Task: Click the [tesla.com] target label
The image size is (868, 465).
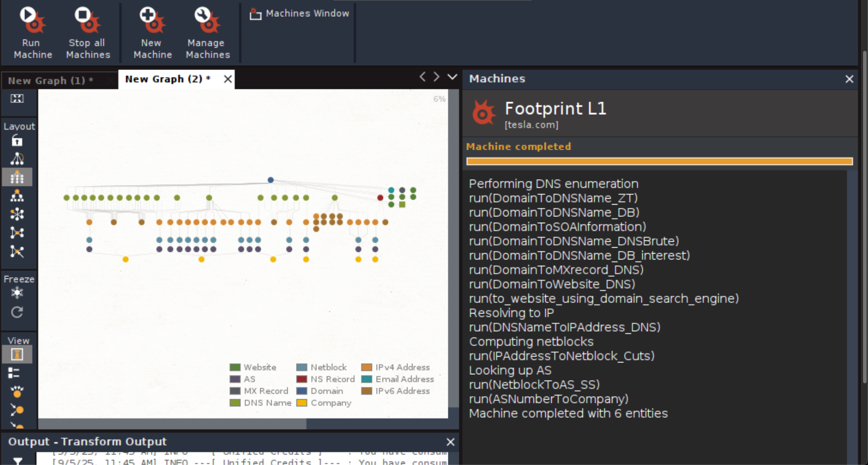Action: tap(532, 125)
